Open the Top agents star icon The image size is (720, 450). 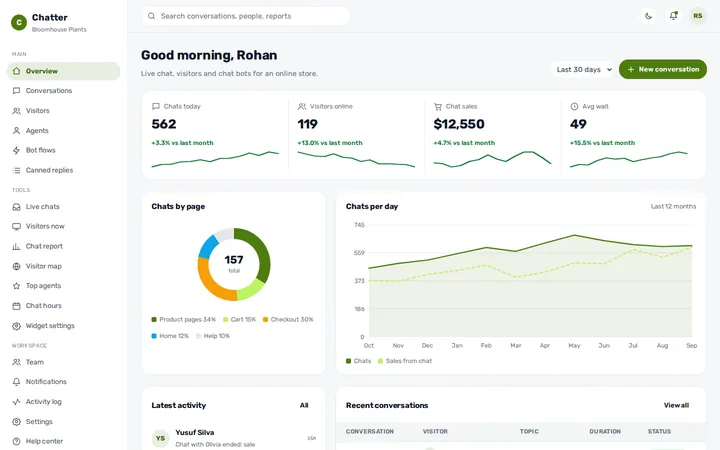[x=17, y=286]
